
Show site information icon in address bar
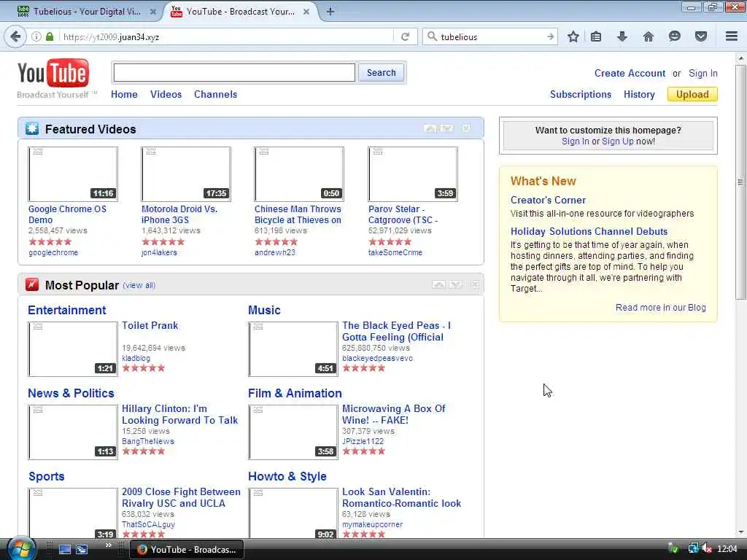36,36
